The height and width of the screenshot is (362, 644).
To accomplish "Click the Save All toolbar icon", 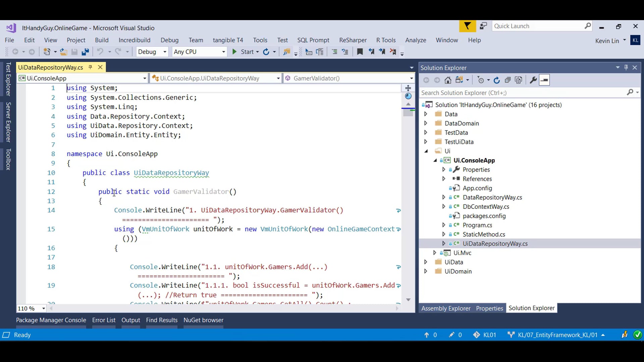I will coord(85,52).
